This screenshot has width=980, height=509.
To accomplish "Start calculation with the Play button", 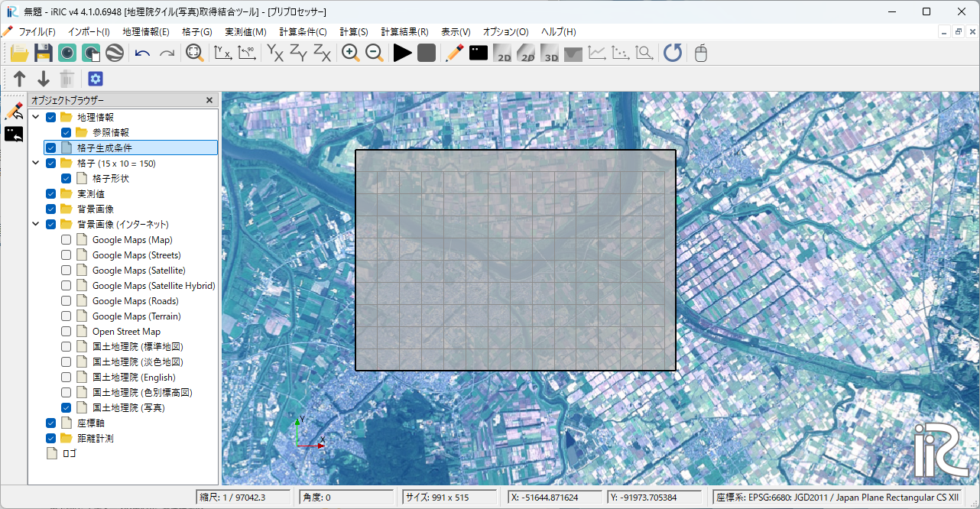I will (x=403, y=53).
